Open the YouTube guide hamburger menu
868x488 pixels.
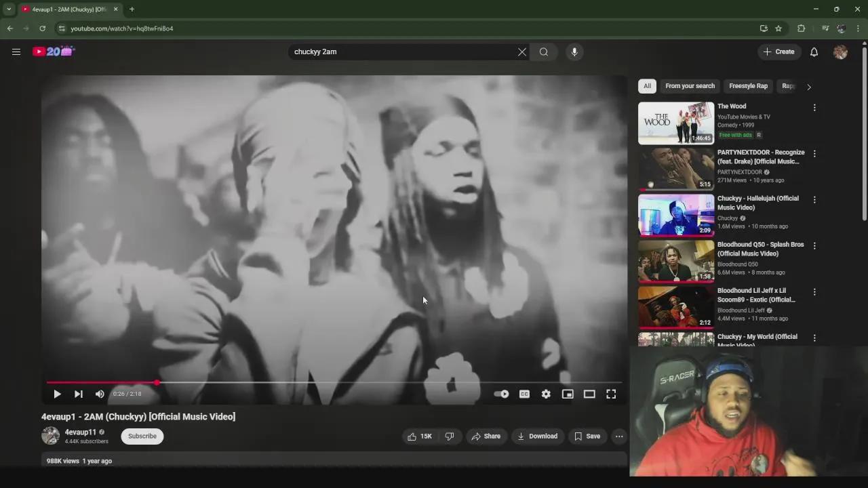pos(16,52)
